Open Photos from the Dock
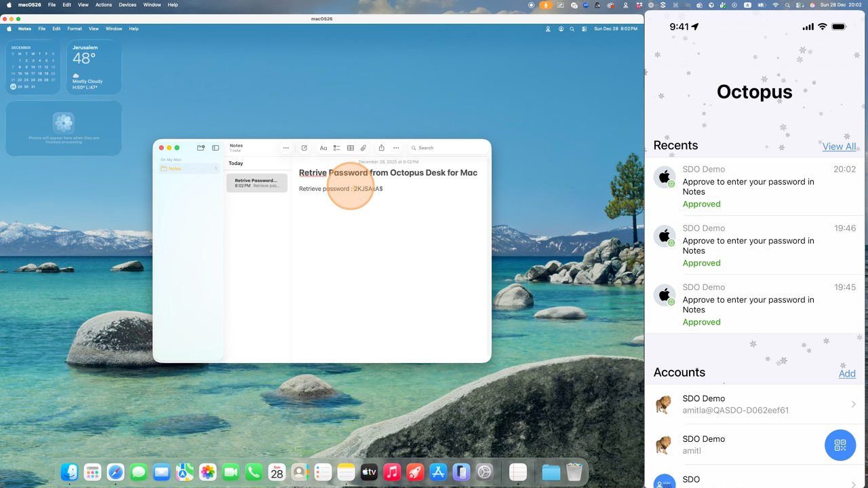The height and width of the screenshot is (488, 868). pos(208,472)
